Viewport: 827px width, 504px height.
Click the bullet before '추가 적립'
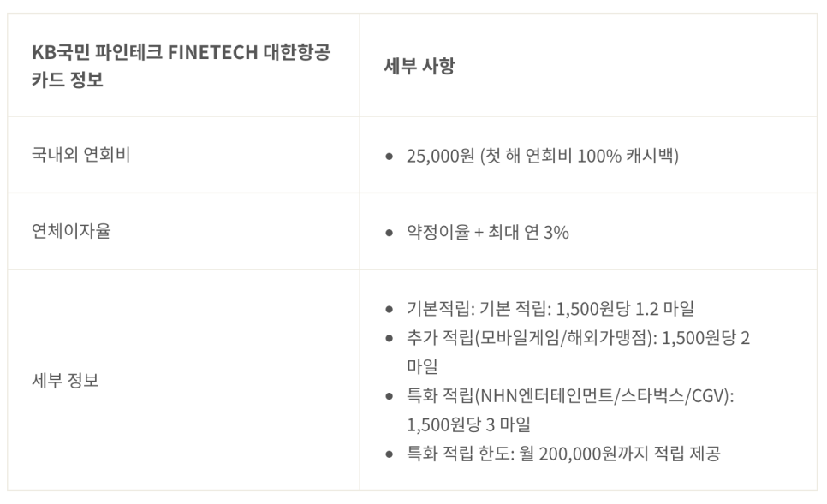390,338
